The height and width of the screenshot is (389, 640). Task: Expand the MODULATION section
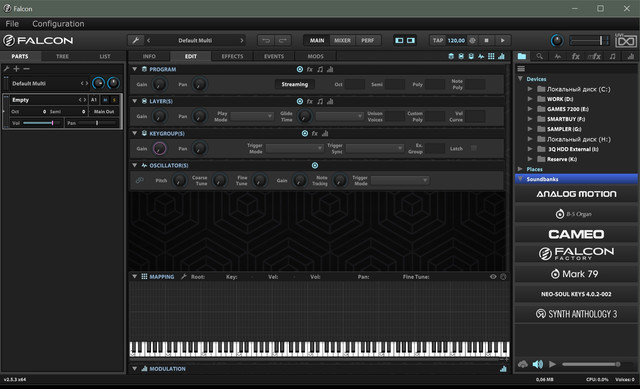(x=134, y=369)
